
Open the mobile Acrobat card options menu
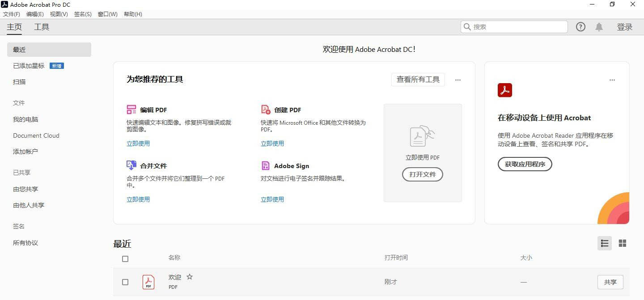612,80
